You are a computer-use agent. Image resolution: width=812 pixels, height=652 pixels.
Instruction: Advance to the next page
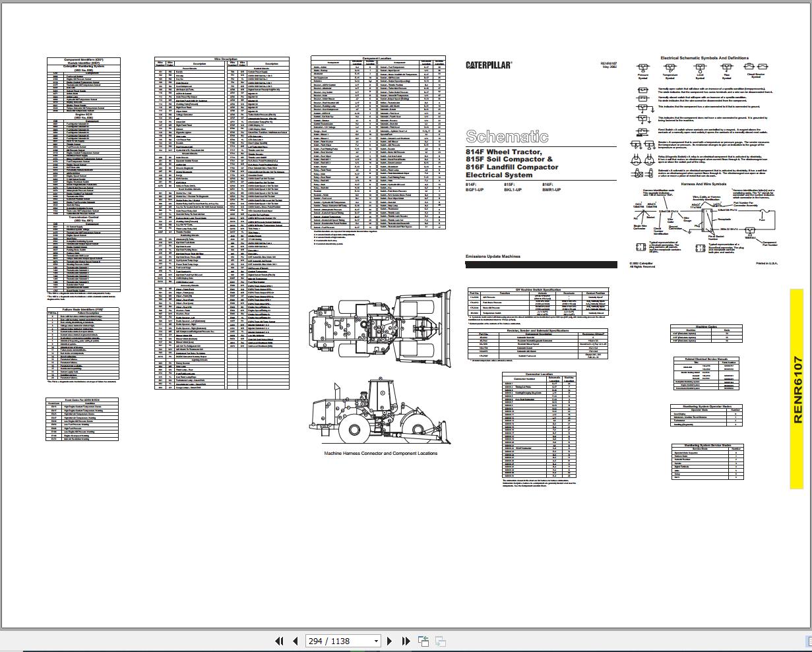pyautogui.click(x=390, y=640)
